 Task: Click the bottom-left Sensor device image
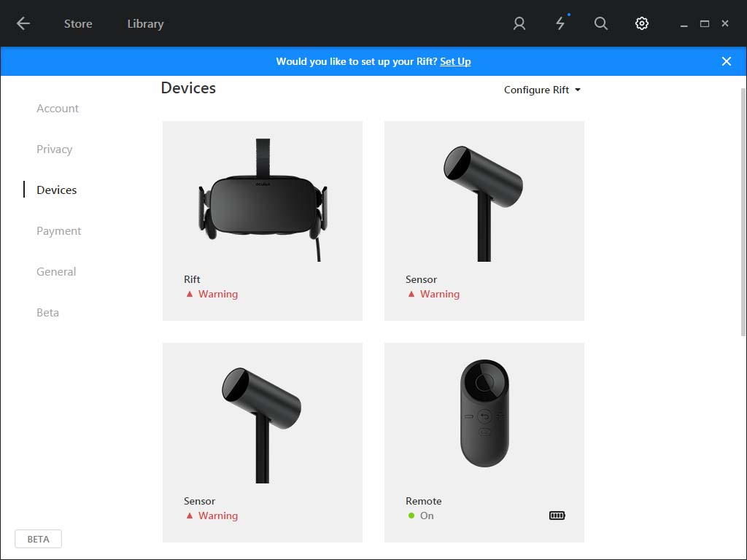tap(262, 425)
